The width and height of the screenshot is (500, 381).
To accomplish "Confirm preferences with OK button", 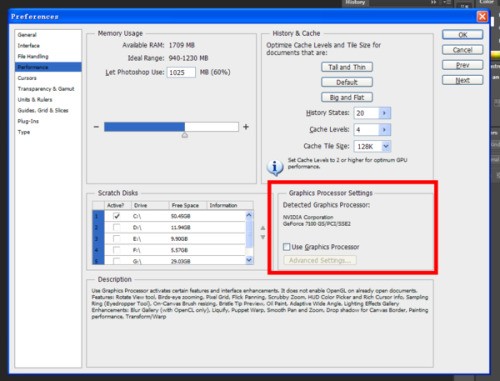I will pos(462,35).
